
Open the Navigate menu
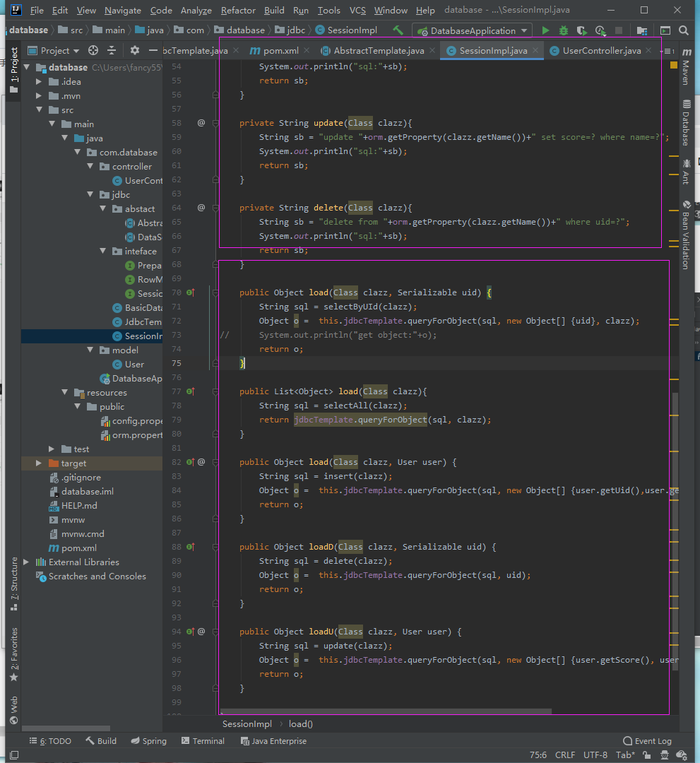[x=123, y=10]
